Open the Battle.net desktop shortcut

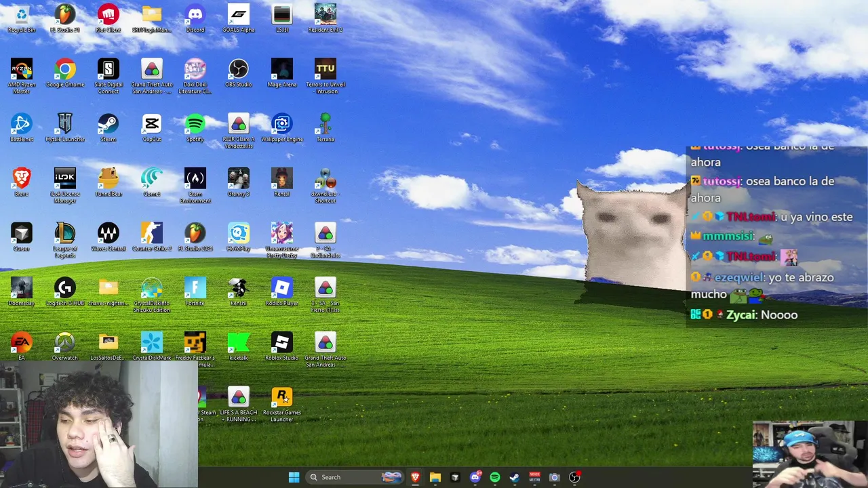(x=21, y=127)
